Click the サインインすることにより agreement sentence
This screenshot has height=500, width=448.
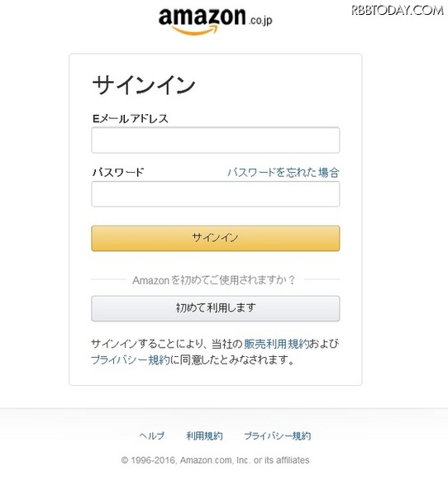[215, 352]
